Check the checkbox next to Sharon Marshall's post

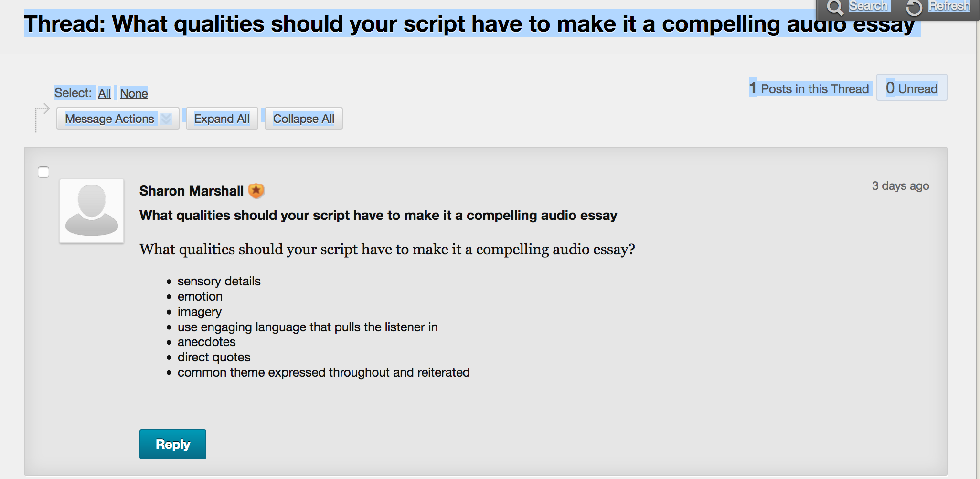pos(43,172)
